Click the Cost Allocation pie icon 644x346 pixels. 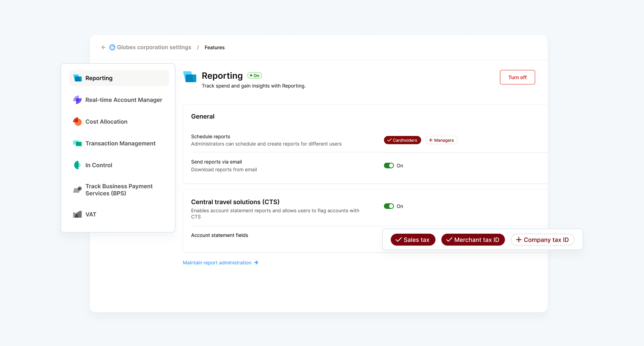tap(78, 122)
